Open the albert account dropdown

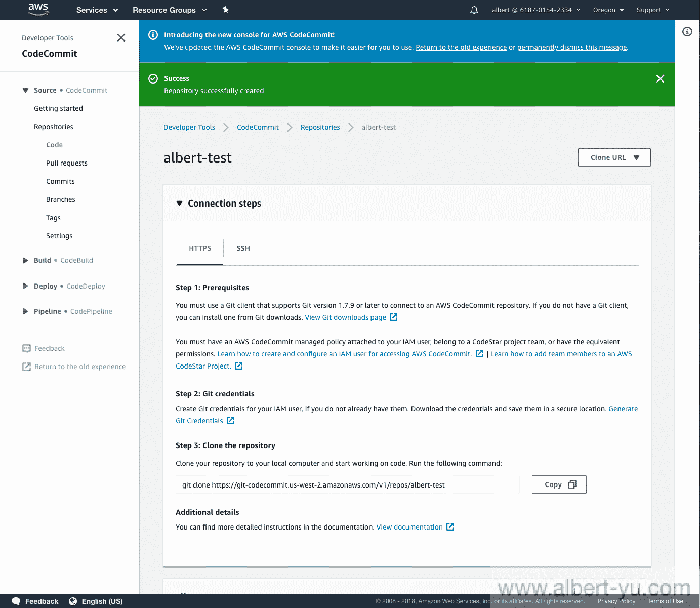pyautogui.click(x=536, y=10)
